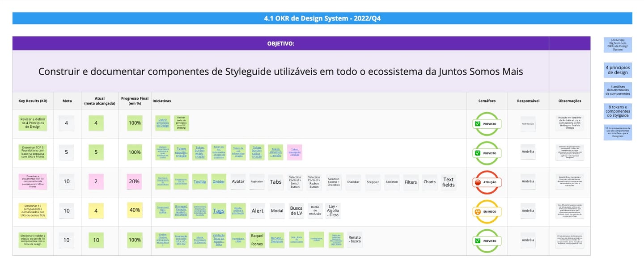Click green check icon in Princípios de Design row

pos(478,123)
